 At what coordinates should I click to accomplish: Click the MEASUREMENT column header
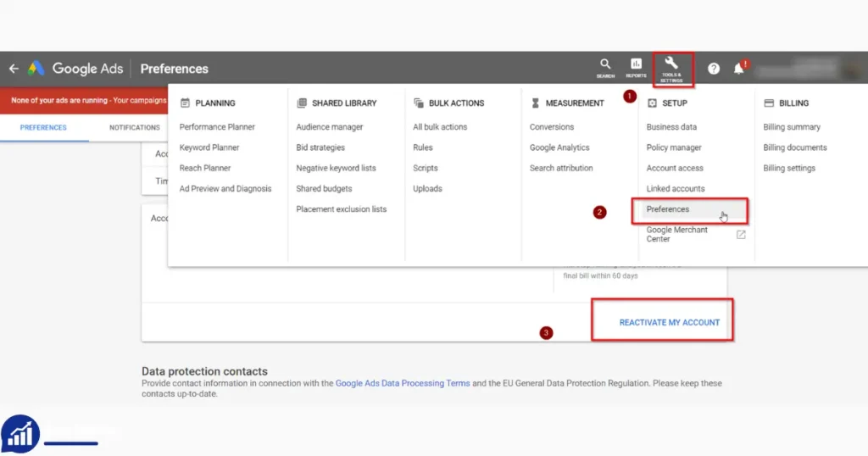(x=575, y=103)
